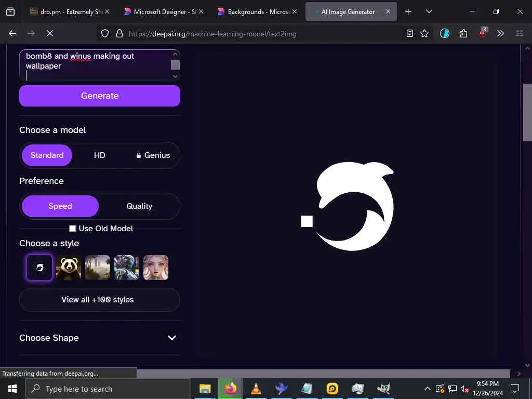Bookmark this page with the star icon
Screen dimensions: 532x399
[x=424, y=33]
